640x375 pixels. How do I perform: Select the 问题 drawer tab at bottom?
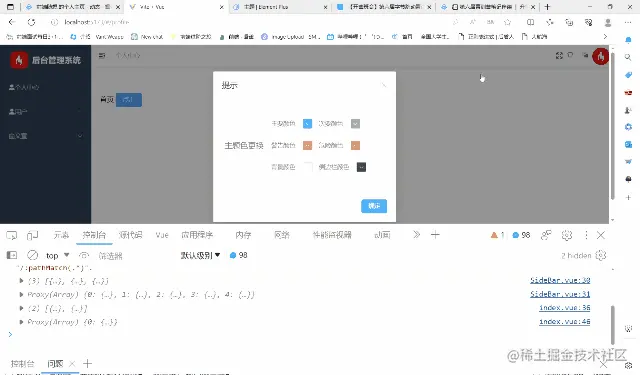coord(55,364)
